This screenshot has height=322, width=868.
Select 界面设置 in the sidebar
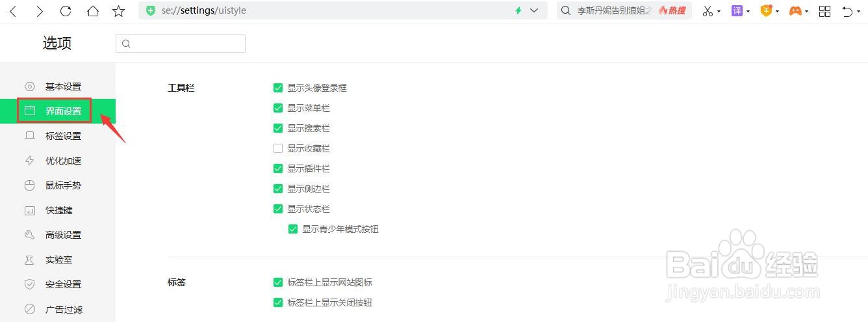pos(58,111)
